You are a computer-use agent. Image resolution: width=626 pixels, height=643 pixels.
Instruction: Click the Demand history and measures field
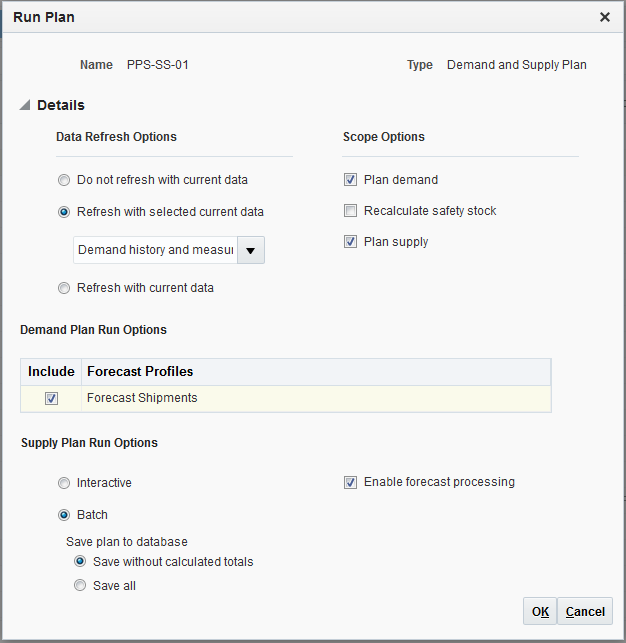[x=155, y=250]
